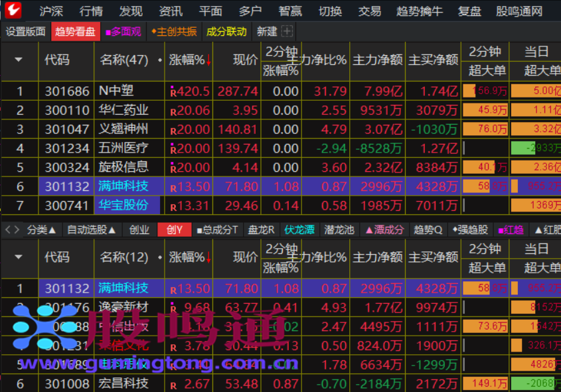561x392 pixels.
Task: Click the 名称(47) column header
Action: pyautogui.click(x=124, y=60)
